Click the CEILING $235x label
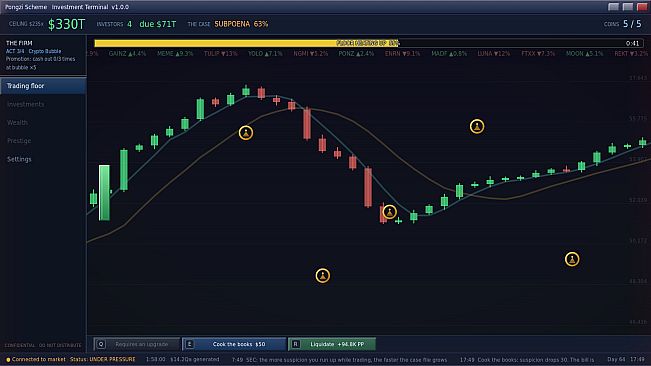The height and width of the screenshot is (366, 651). pyautogui.click(x=26, y=24)
